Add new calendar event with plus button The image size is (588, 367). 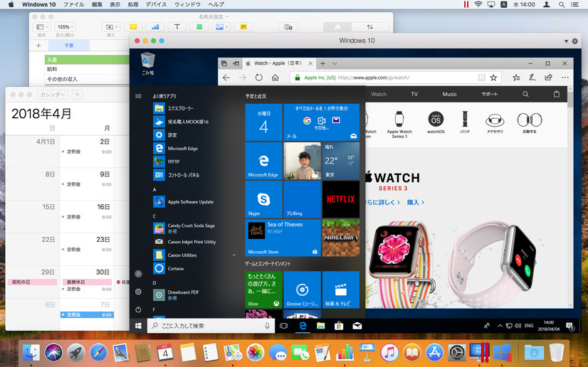(78, 95)
